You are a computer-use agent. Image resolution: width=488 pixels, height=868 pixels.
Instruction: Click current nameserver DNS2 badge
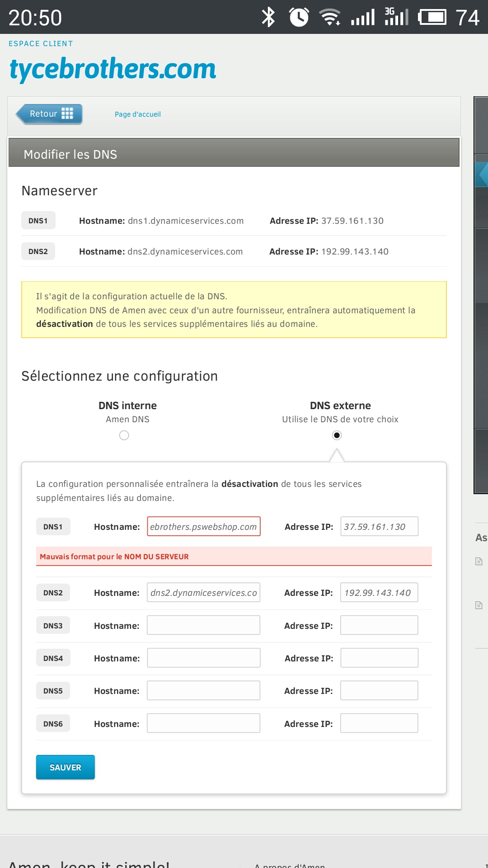pyautogui.click(x=38, y=251)
